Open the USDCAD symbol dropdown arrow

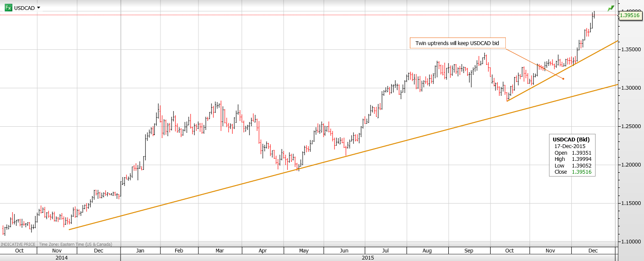(38, 8)
